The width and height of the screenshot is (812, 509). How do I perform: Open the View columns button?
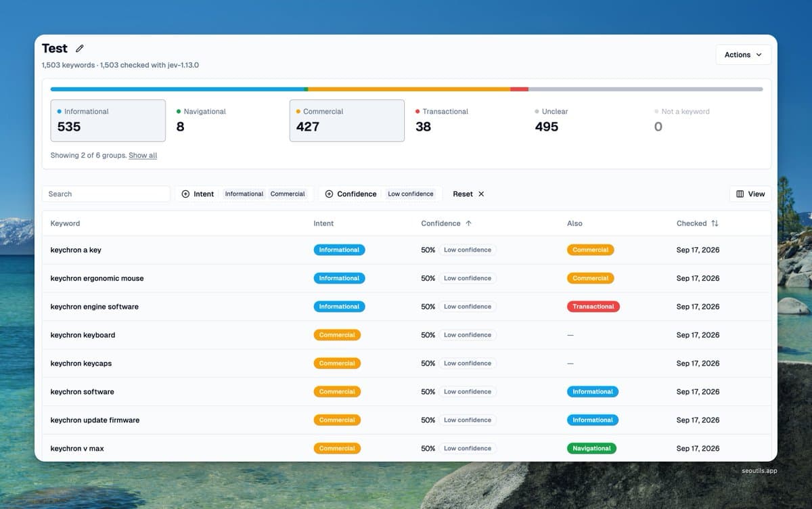(x=750, y=194)
